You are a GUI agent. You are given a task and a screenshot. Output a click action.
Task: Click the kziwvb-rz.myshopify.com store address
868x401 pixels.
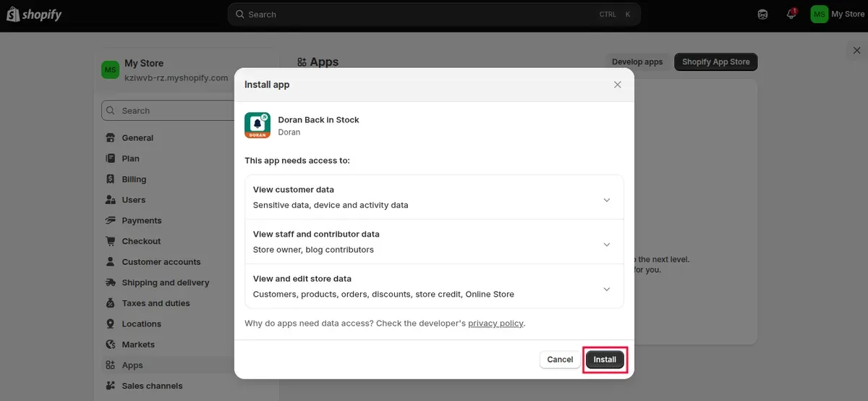tap(176, 77)
